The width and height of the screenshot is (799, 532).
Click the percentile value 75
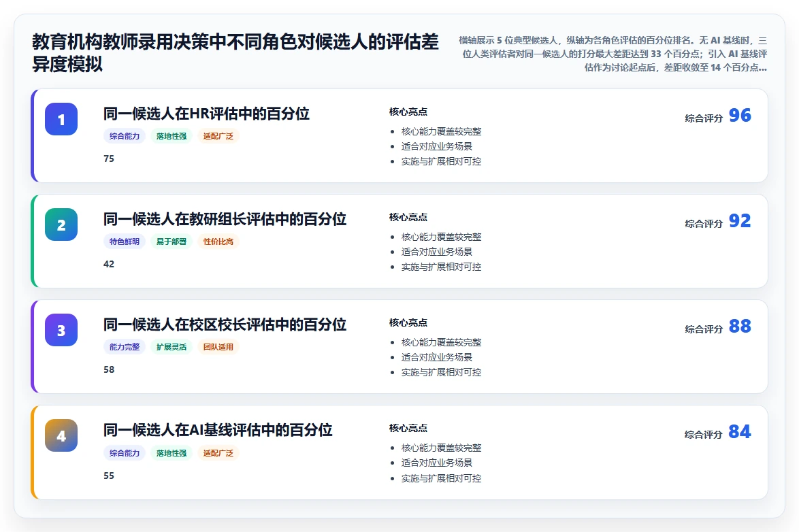(109, 159)
